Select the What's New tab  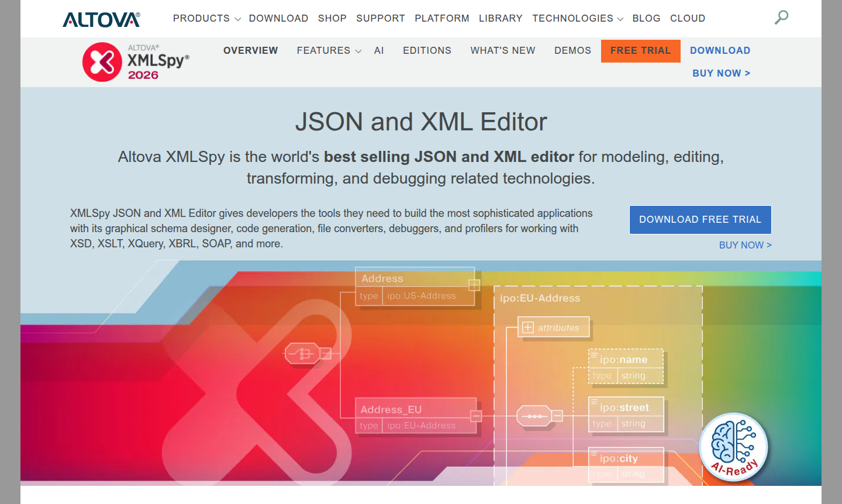pos(502,51)
